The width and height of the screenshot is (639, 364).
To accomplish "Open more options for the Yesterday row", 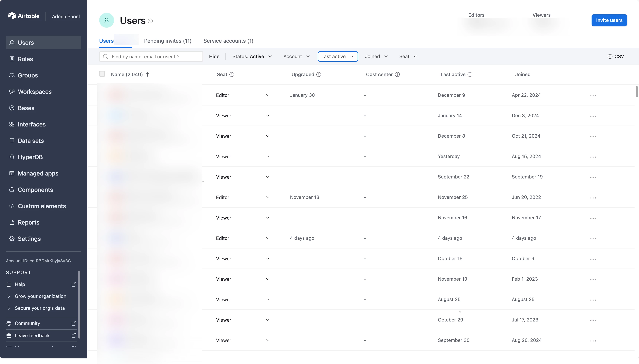I will tap(593, 157).
